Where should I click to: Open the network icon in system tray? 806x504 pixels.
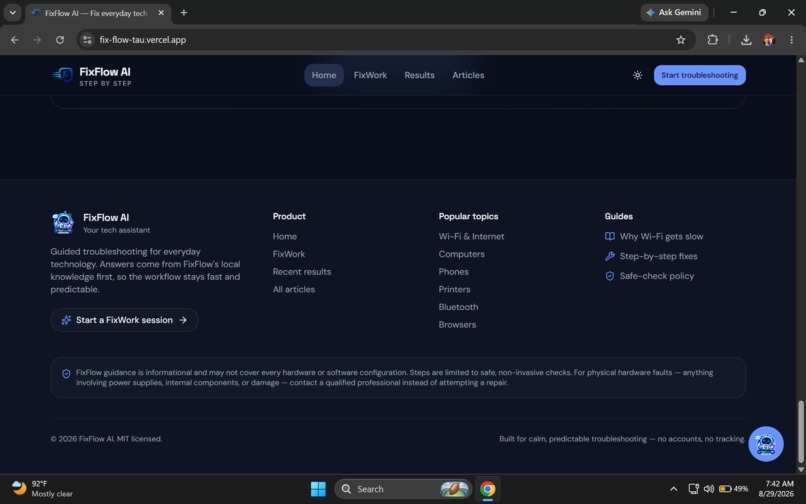coord(693,489)
